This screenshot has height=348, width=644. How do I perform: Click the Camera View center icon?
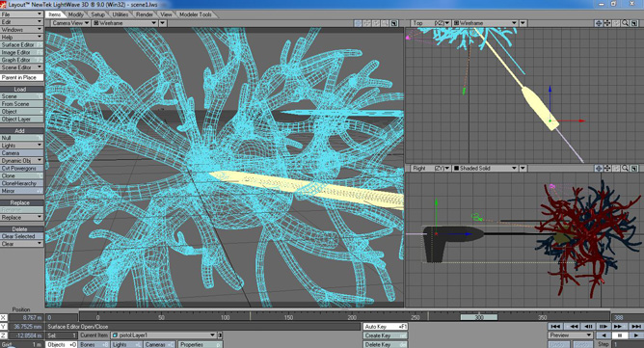coord(358,23)
